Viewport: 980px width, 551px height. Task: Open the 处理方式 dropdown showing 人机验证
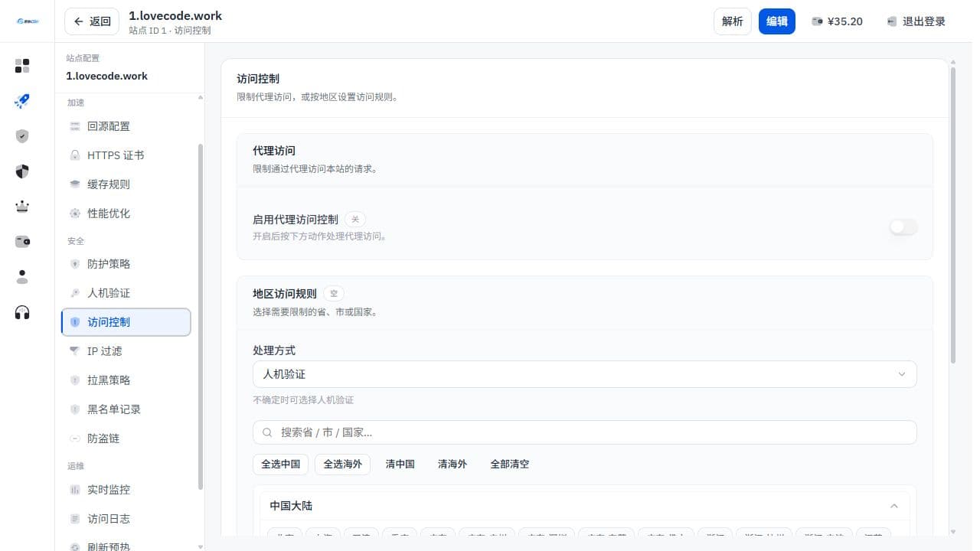(x=585, y=374)
